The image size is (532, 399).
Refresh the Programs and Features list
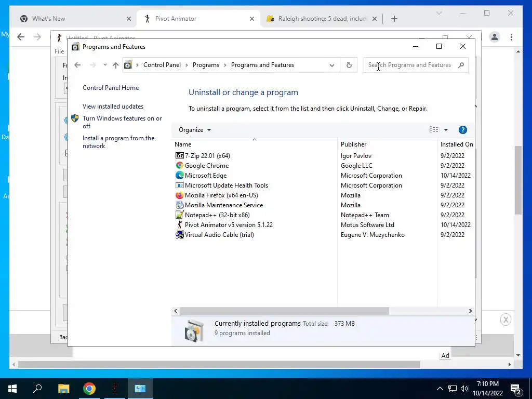(x=349, y=65)
